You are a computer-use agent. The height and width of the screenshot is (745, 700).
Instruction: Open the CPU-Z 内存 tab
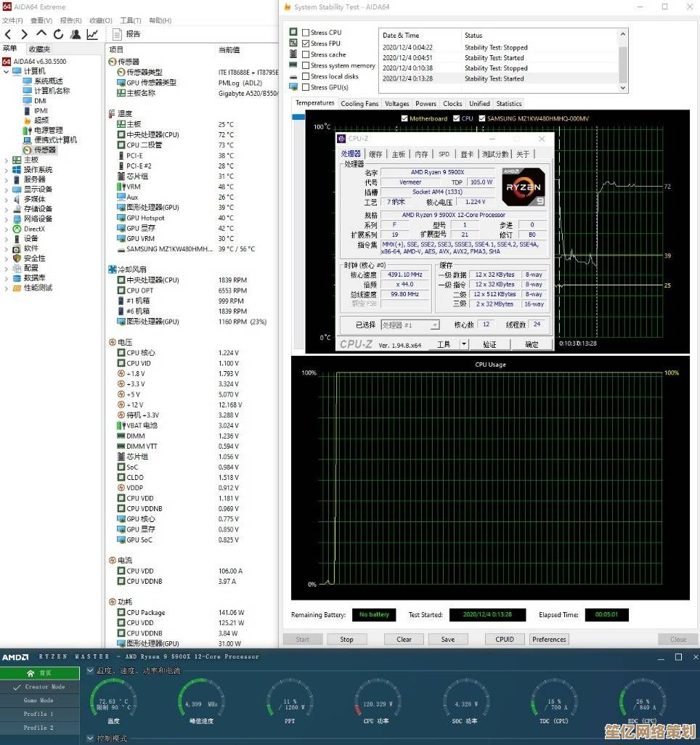pyautogui.click(x=421, y=154)
